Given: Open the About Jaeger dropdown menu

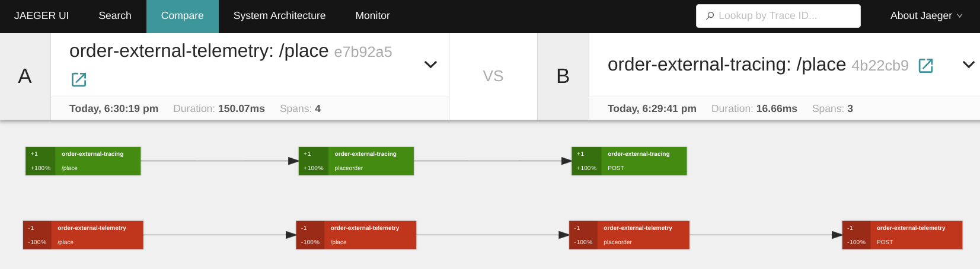Looking at the screenshot, I should click(925, 16).
